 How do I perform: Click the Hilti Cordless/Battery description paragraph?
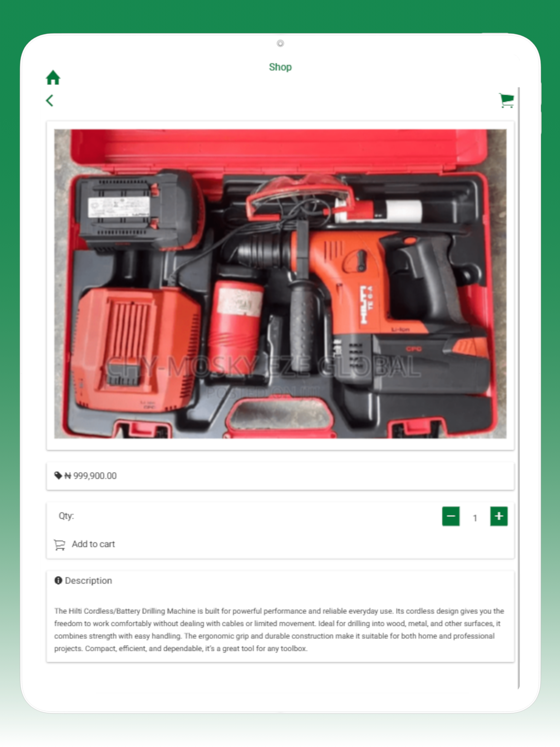[279, 630]
